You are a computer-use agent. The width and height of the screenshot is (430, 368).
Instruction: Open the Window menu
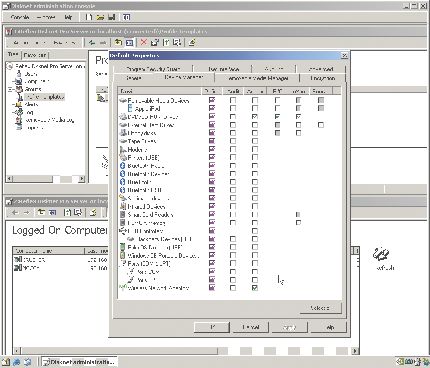point(46,17)
